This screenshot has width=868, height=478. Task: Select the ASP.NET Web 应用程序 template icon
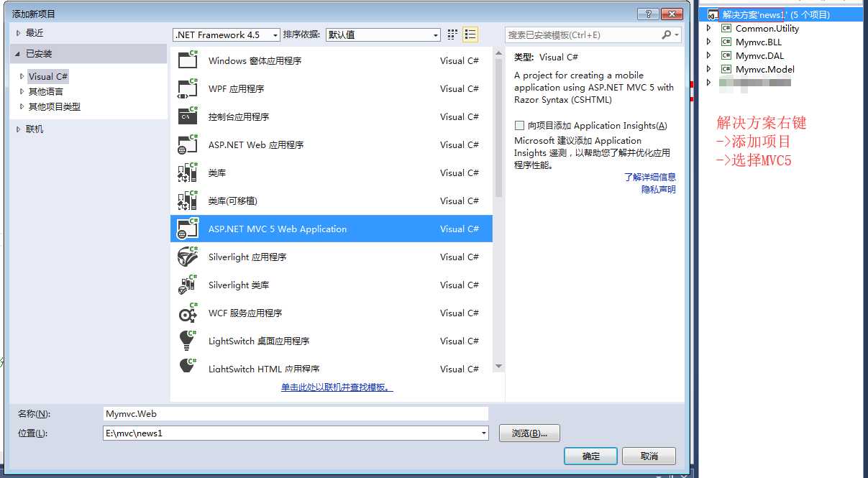point(188,144)
